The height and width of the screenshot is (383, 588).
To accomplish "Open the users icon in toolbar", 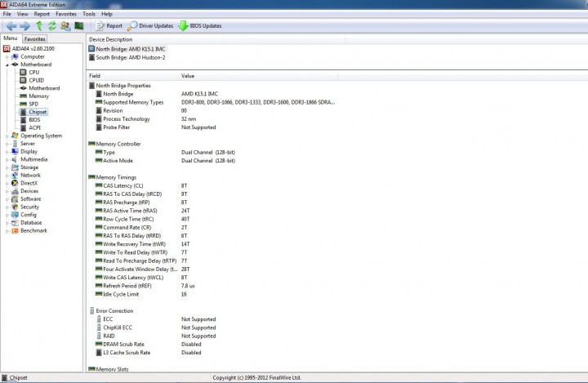I will [x=65, y=26].
